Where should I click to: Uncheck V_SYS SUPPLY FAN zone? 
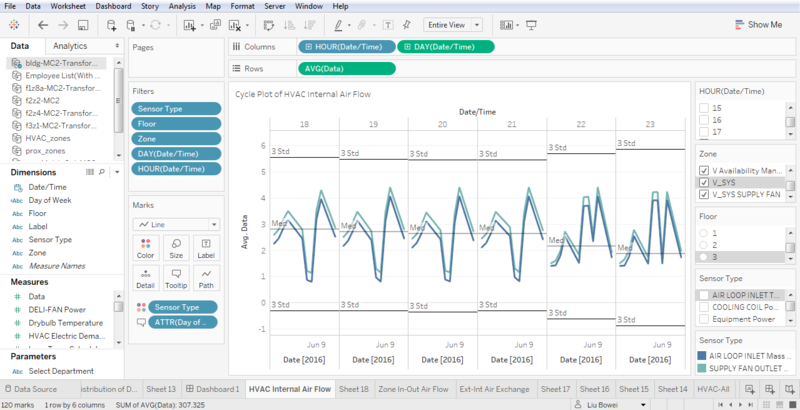point(704,194)
